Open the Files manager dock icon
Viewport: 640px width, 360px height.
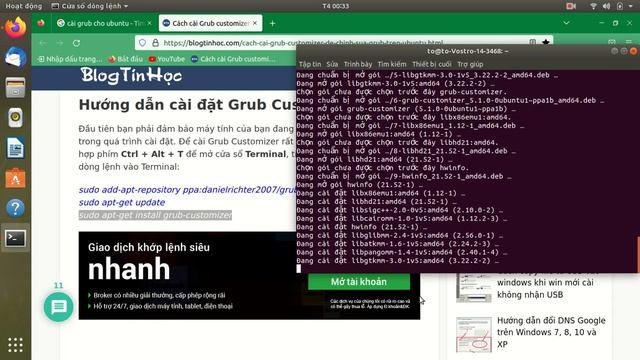16,88
